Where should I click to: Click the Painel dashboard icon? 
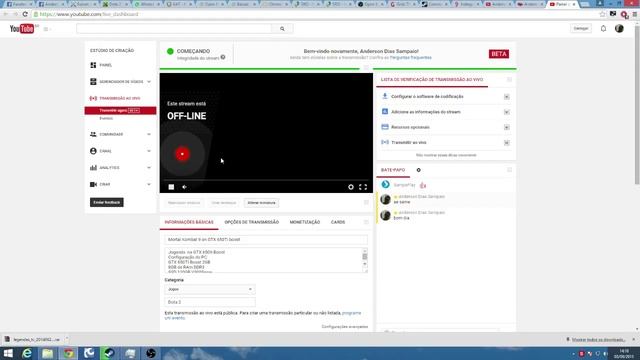(93, 65)
